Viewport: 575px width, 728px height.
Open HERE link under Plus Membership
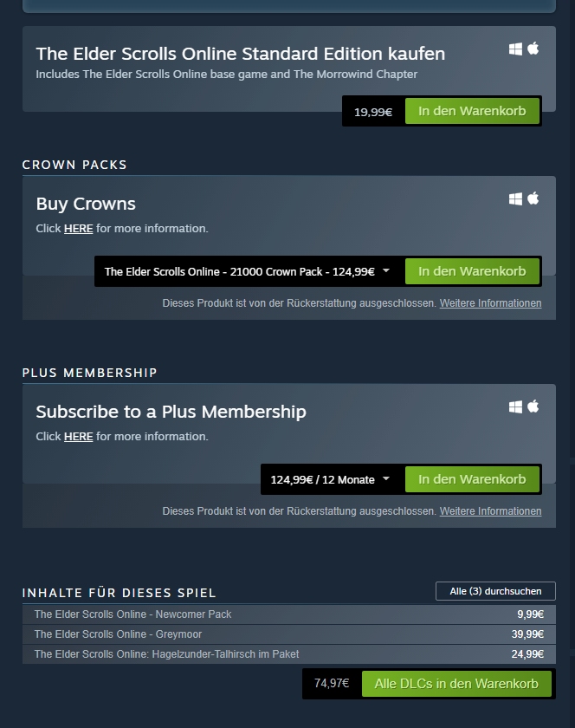[78, 437]
